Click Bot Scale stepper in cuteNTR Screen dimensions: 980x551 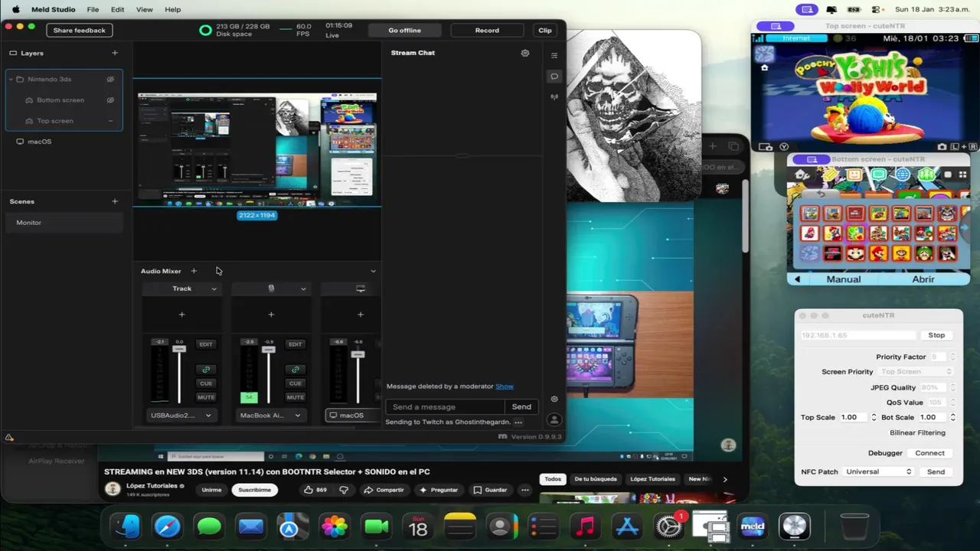952,417
